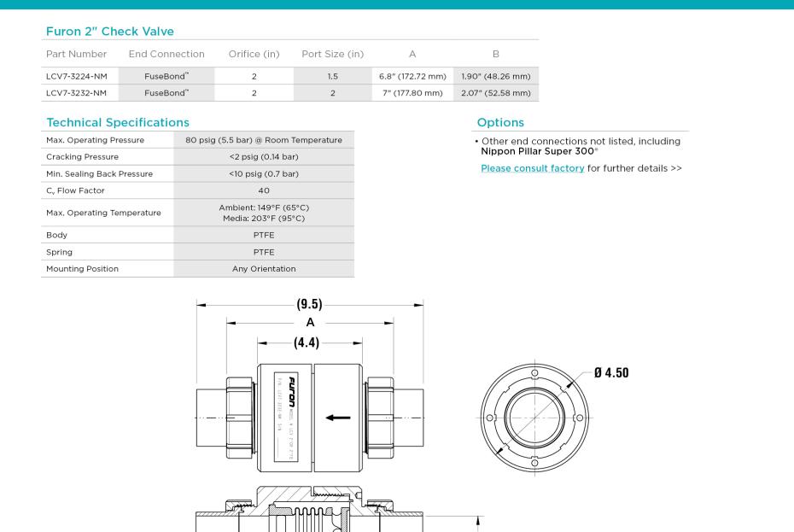Click the Part Number column header
Viewport: 794px width, 532px height.
tap(76, 54)
